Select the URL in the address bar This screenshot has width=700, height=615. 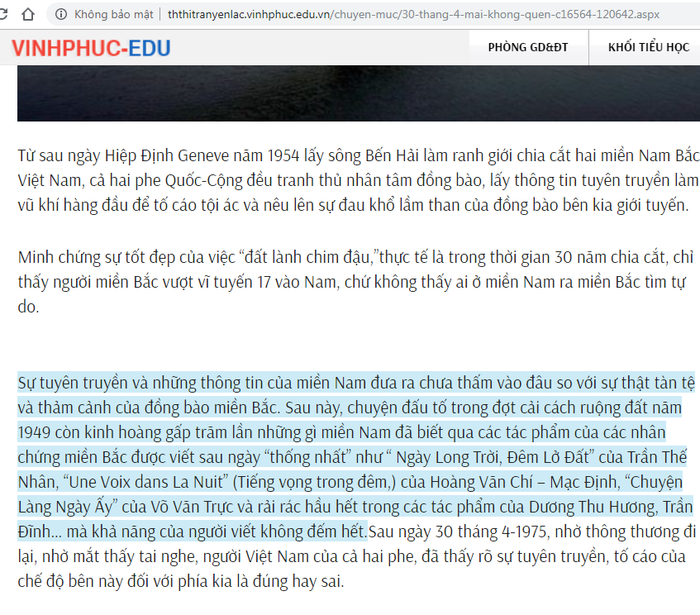tap(413, 14)
